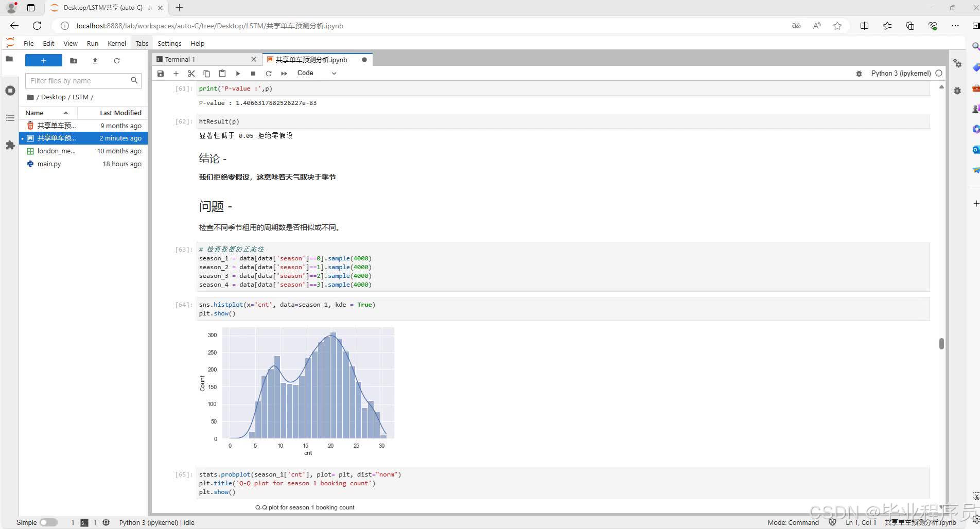Select cell 63 season sampling code
This screenshot has width=980, height=529.
coord(563,267)
